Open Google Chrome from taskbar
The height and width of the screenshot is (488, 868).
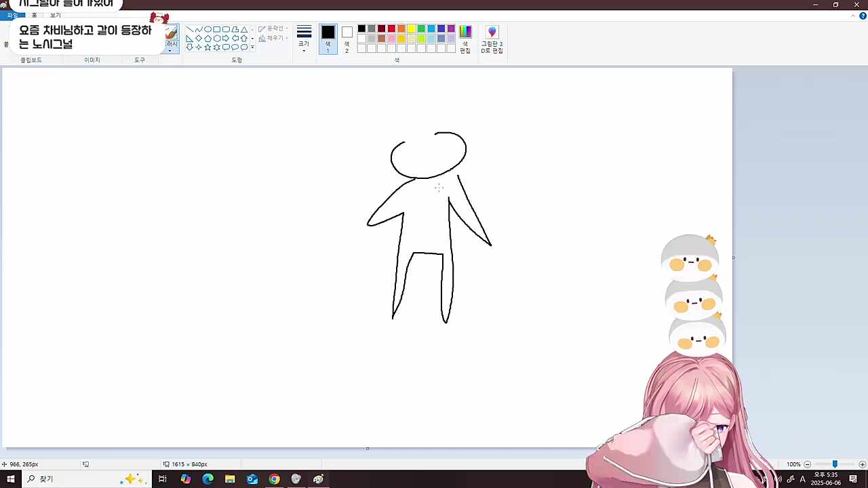(274, 479)
